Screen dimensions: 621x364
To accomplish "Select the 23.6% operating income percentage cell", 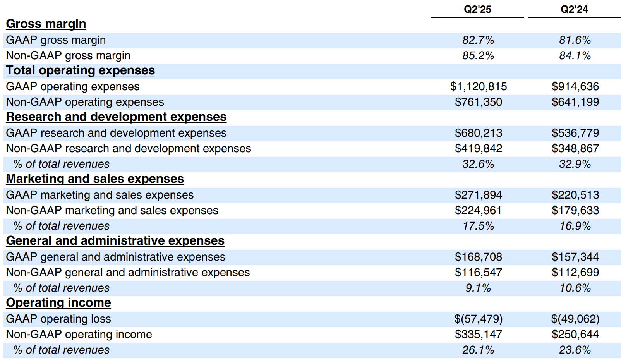I will click(575, 350).
